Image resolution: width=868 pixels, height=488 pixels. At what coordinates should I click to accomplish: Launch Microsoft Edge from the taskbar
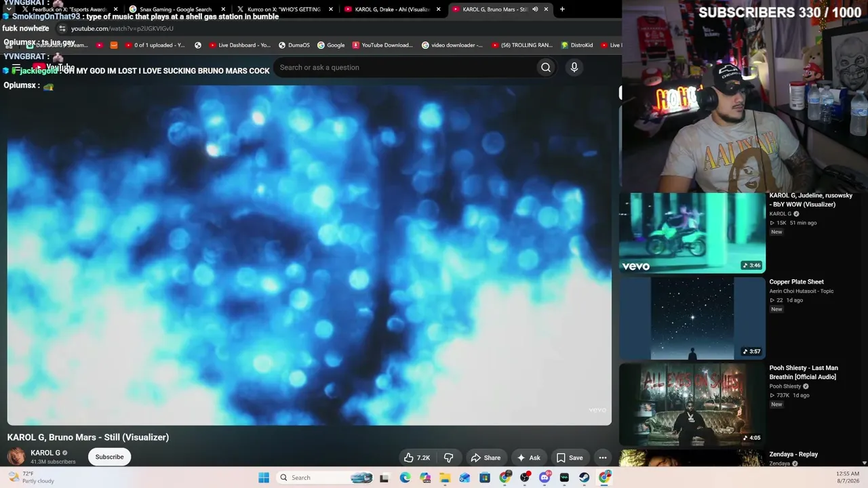pos(405,478)
